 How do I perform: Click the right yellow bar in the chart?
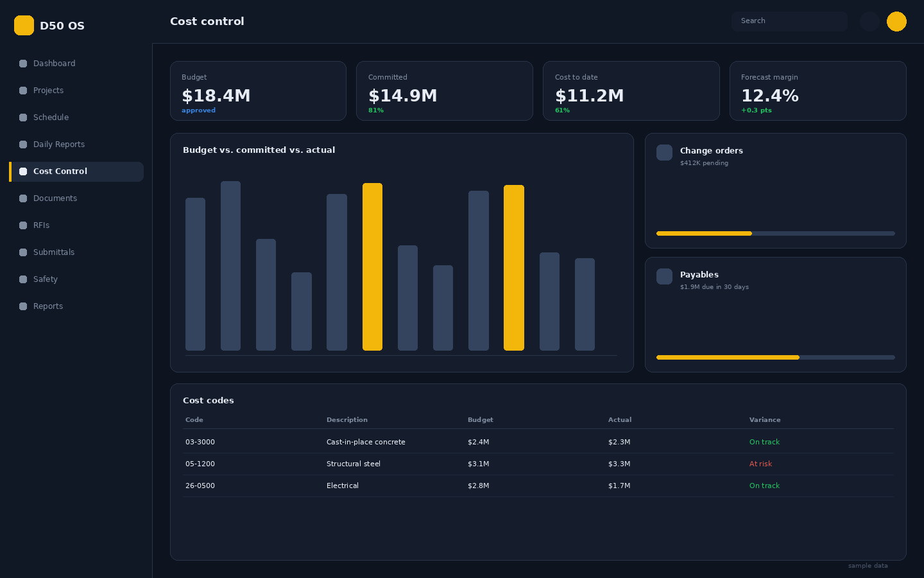pos(514,268)
